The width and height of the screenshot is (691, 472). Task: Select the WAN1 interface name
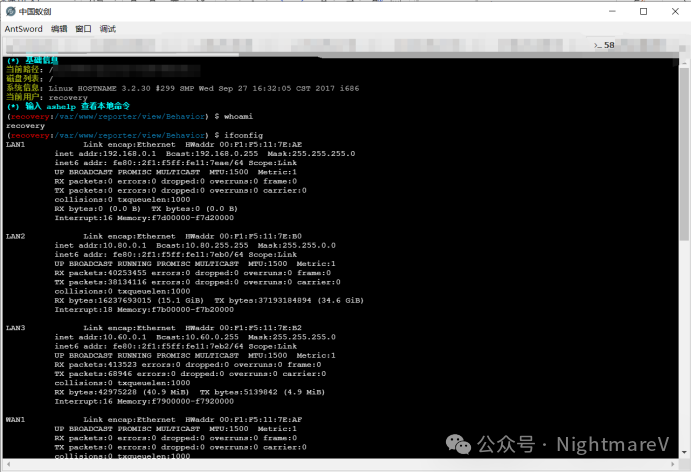pos(15,420)
